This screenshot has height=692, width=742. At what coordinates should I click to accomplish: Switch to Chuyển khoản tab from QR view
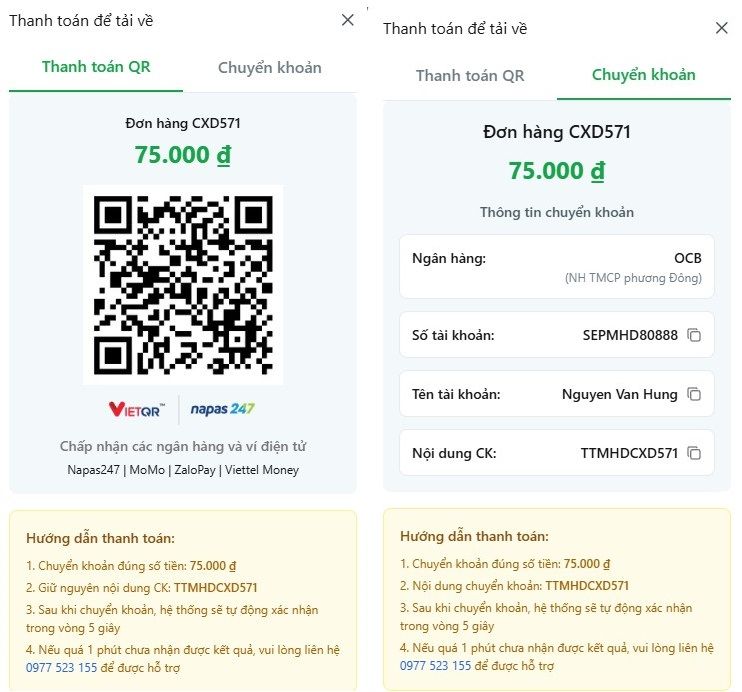[x=270, y=68]
